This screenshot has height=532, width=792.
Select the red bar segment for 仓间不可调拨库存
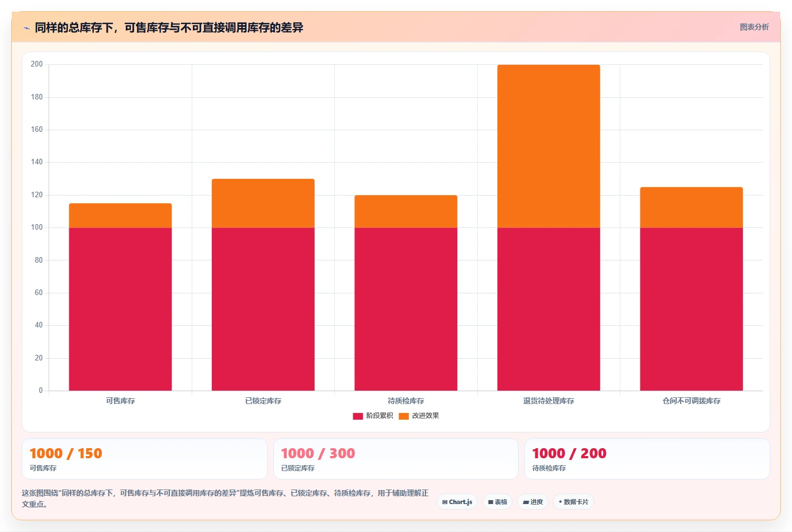tap(691, 309)
